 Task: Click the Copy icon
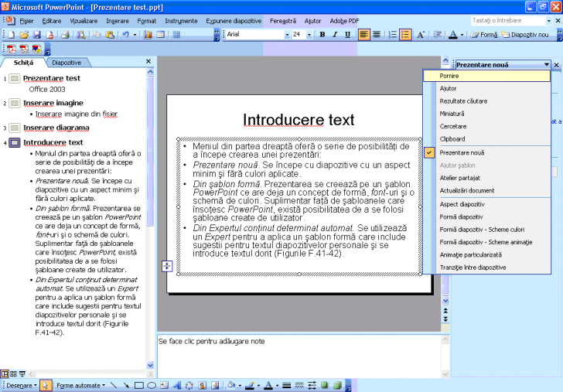97,35
